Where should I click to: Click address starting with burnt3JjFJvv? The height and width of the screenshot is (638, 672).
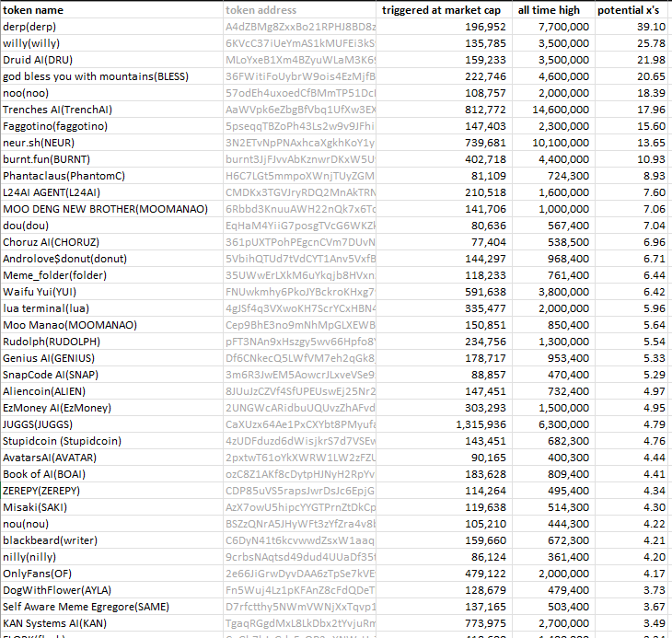[x=299, y=159]
